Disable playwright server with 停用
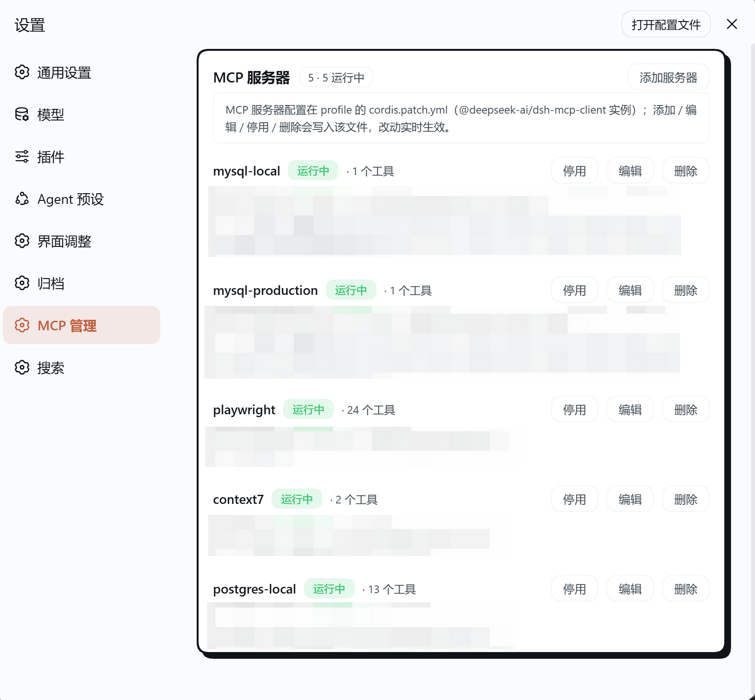Image resolution: width=755 pixels, height=700 pixels. tap(575, 409)
